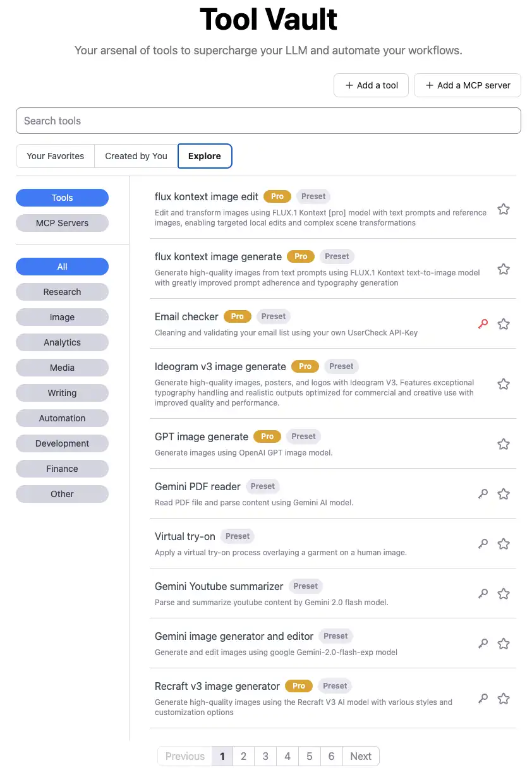Click the key icon for Gemini PDF reader
Viewport: 532px width, 782px height.
483,494
